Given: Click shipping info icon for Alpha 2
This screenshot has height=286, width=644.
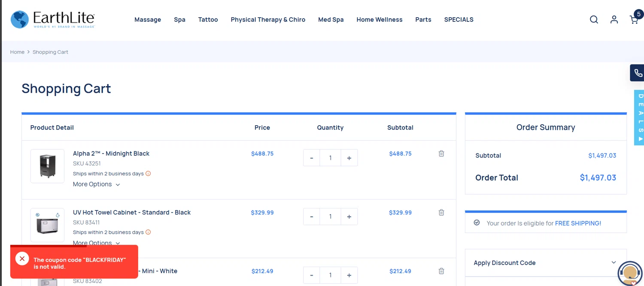Looking at the screenshot, I should point(148,174).
